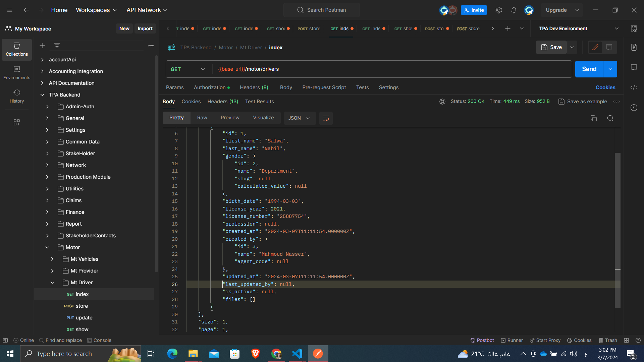This screenshot has width=644, height=362.
Task: Switch to the Test Results response tab
Action: click(259, 102)
